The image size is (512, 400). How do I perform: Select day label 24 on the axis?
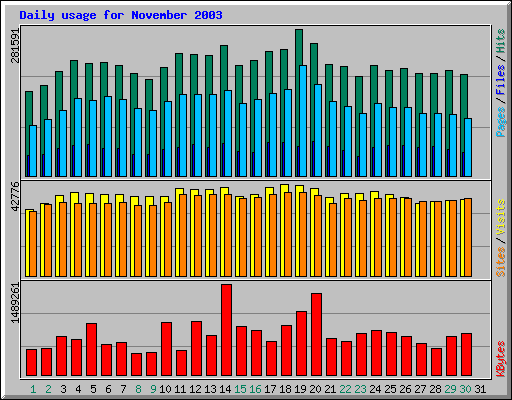(x=375, y=389)
